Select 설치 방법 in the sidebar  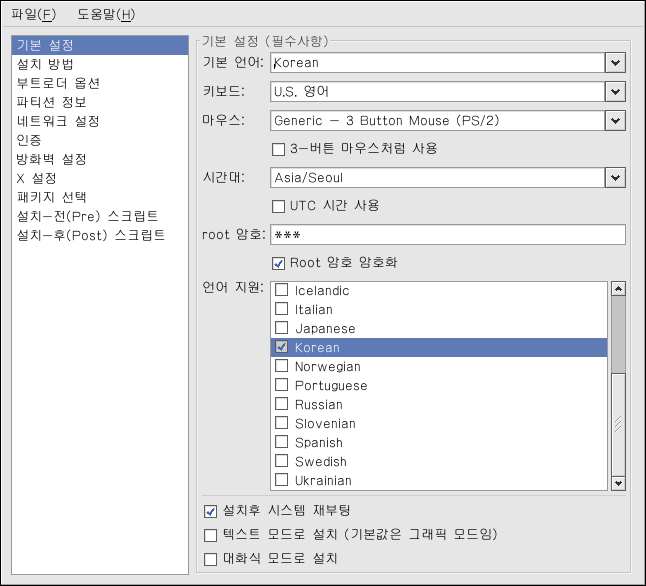(x=45, y=64)
